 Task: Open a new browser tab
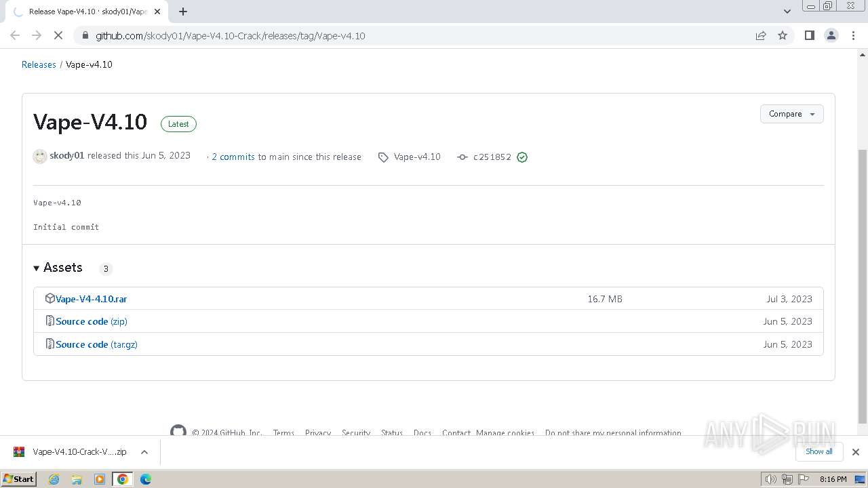pyautogui.click(x=183, y=12)
